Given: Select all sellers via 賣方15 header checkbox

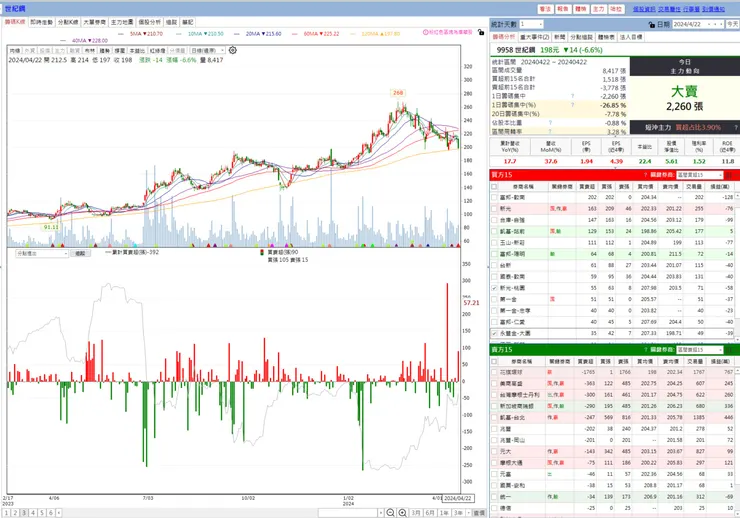Looking at the screenshot, I should (x=494, y=361).
